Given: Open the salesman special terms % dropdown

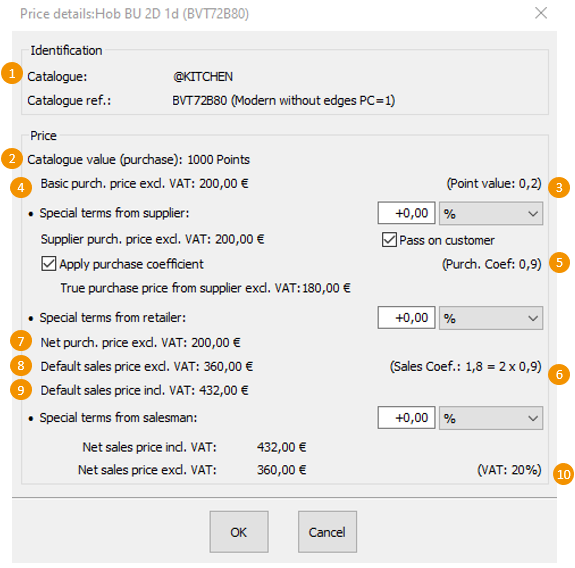Looking at the screenshot, I should 491,418.
